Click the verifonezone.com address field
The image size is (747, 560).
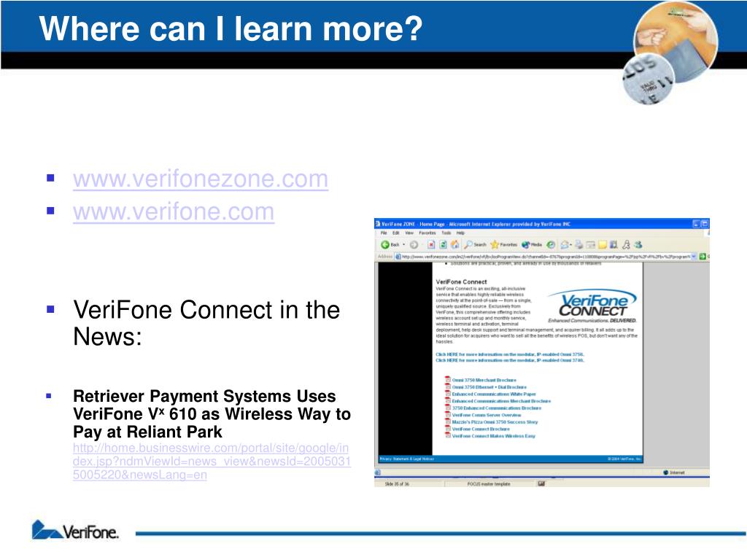546,257
